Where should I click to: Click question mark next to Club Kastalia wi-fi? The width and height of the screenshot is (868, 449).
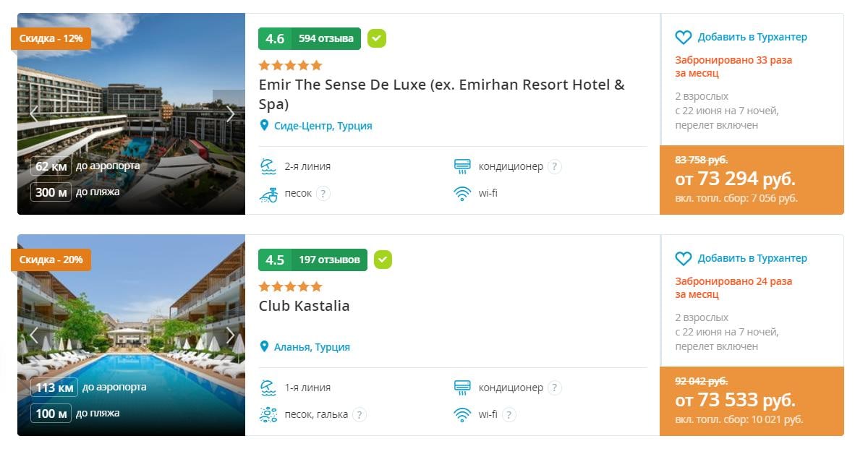point(509,414)
